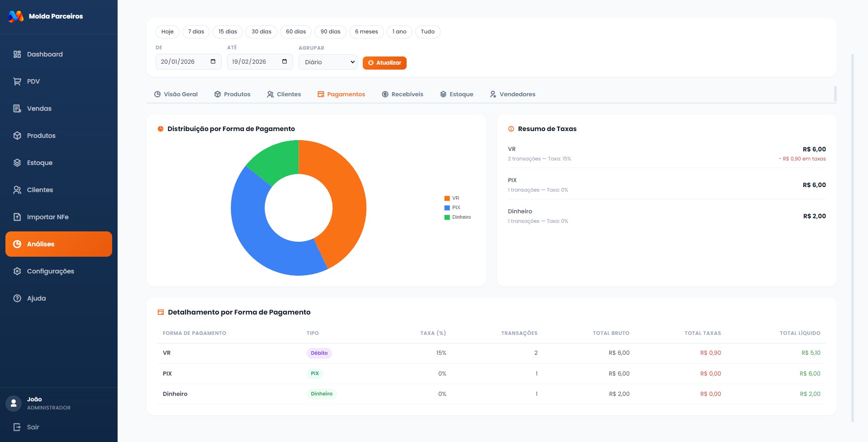Click the Estoque layers icon in sidebar
The image size is (868, 442).
click(17, 163)
